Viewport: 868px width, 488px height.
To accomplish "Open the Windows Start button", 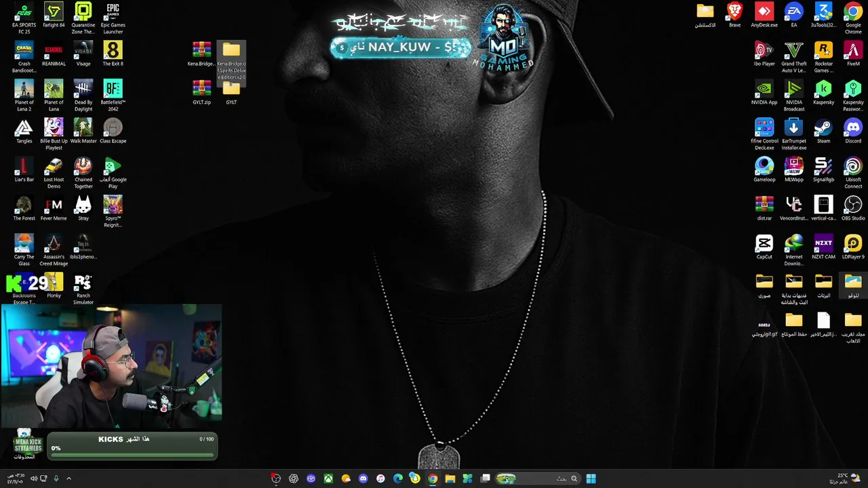I will point(591,479).
